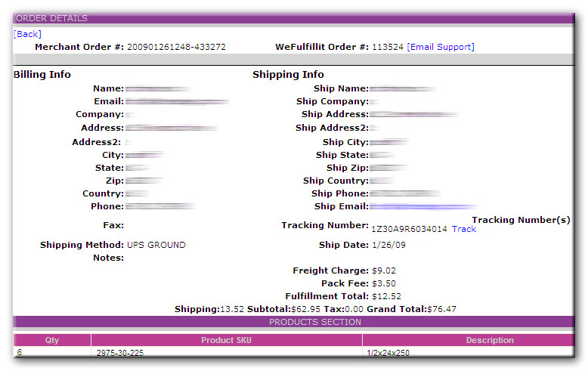Click the Ship Email label

pos(342,206)
